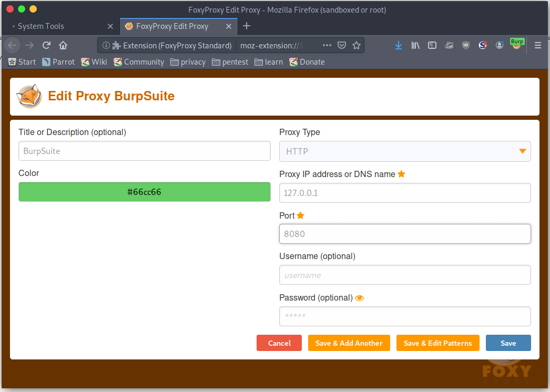Open page actions three-dot menu
Viewport: 550px width, 392px height.
point(327,45)
